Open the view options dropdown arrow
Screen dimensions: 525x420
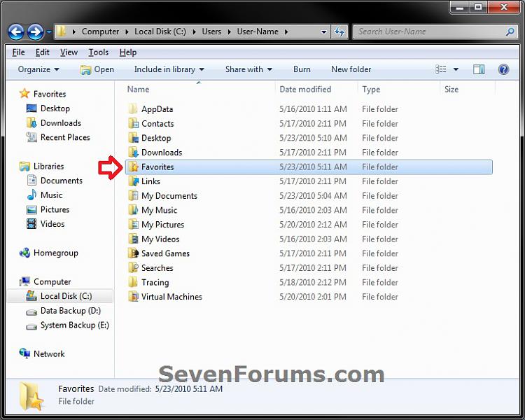tap(456, 69)
